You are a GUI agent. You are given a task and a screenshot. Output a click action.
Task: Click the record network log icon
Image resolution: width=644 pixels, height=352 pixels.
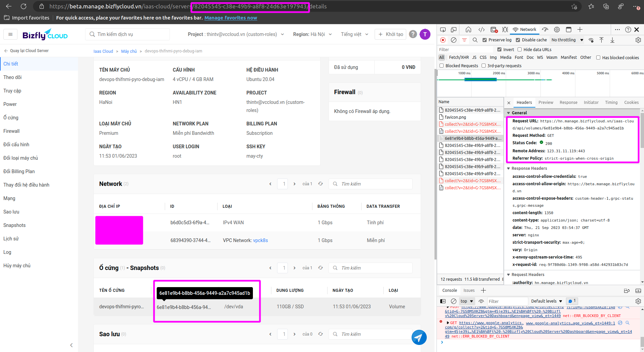point(443,40)
